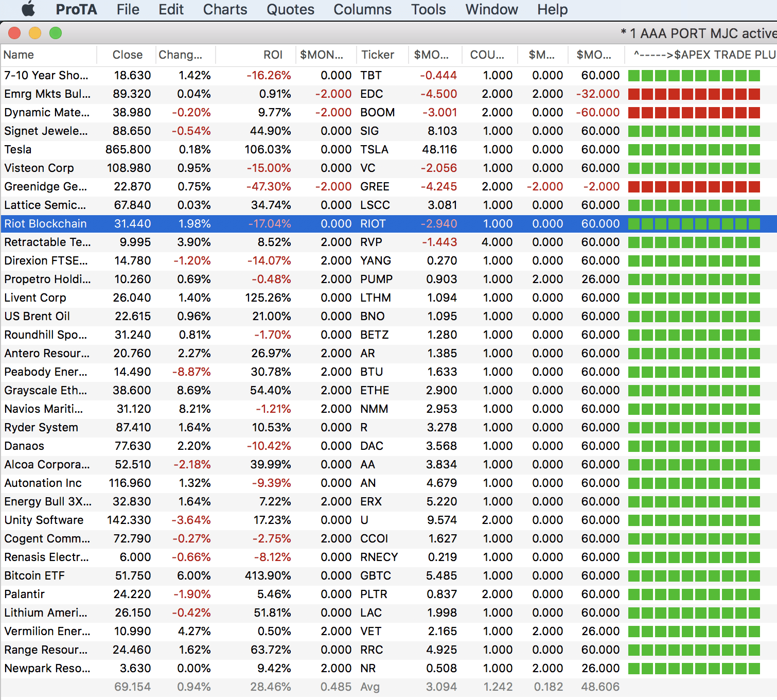This screenshot has width=777, height=700.
Task: Sort by the $MON... column header
Action: point(327,55)
